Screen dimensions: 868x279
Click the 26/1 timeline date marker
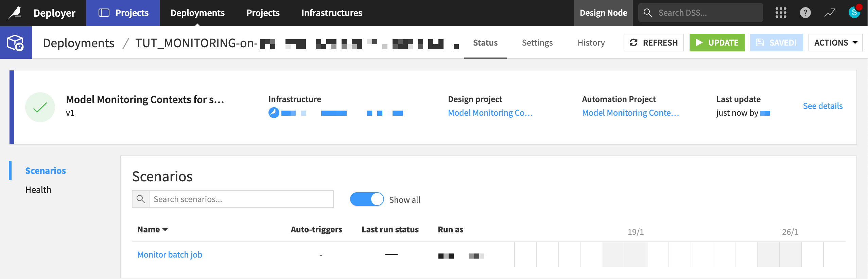(790, 232)
